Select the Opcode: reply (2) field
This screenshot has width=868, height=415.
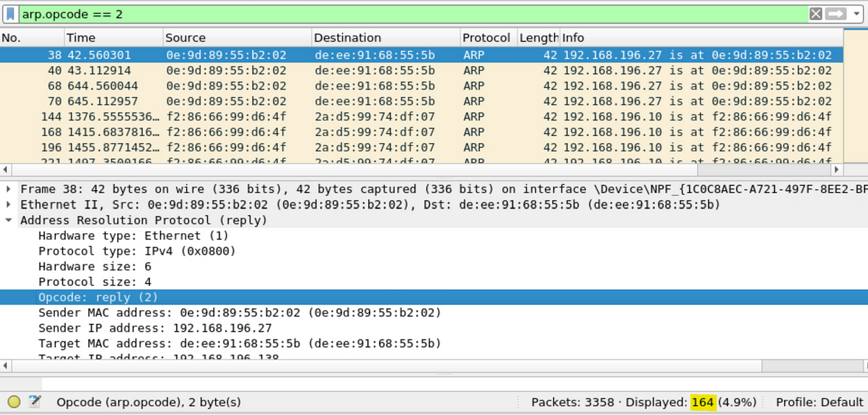point(434,297)
